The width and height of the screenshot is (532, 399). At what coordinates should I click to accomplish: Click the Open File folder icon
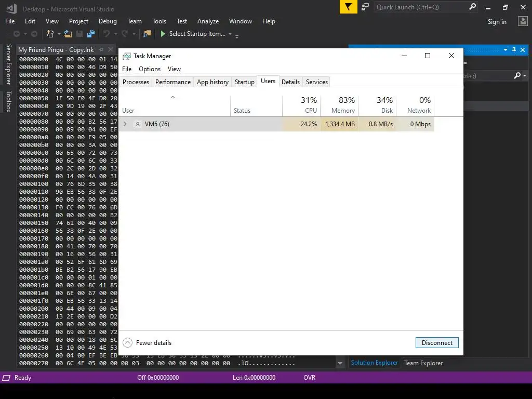click(68, 34)
